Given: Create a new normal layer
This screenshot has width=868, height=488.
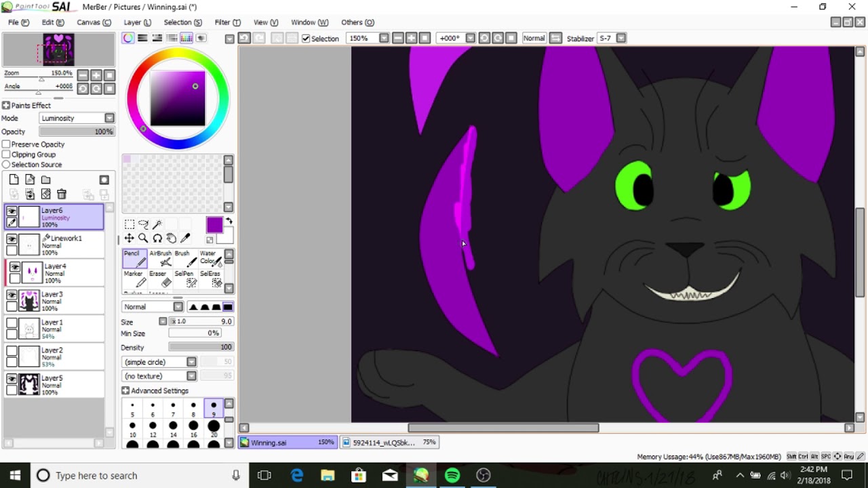Looking at the screenshot, I should click(x=14, y=180).
